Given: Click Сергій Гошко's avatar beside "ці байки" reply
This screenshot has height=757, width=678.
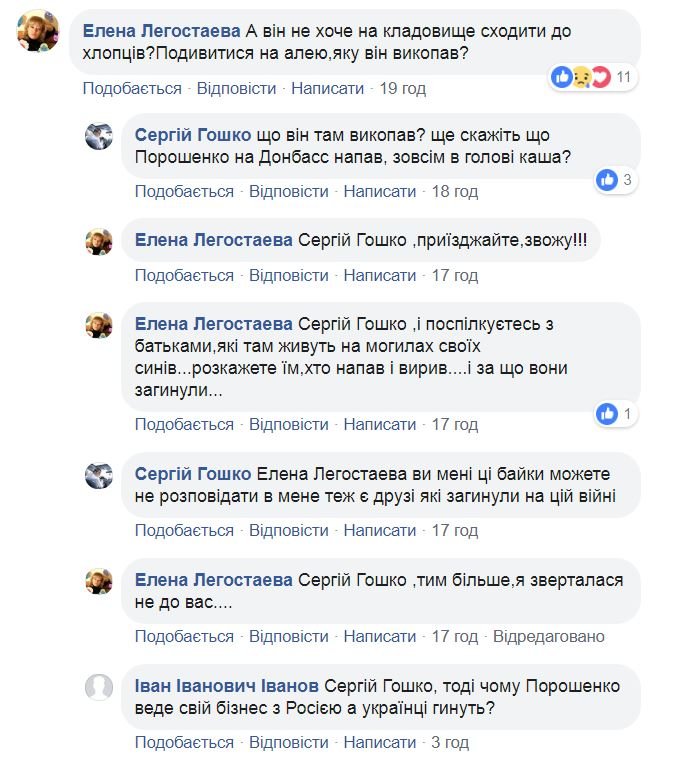Looking at the screenshot, I should [x=99, y=476].
